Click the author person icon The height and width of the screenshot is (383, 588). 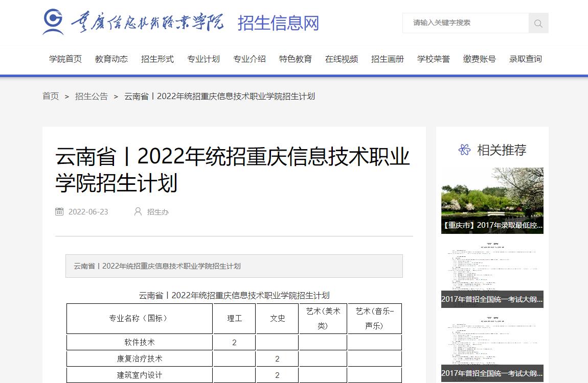tap(138, 211)
